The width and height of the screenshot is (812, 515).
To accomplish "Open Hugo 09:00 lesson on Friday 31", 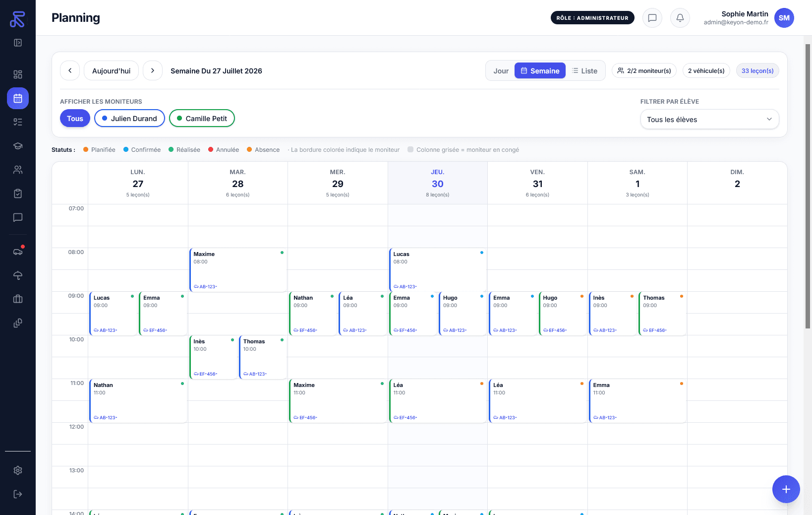I will tap(563, 314).
